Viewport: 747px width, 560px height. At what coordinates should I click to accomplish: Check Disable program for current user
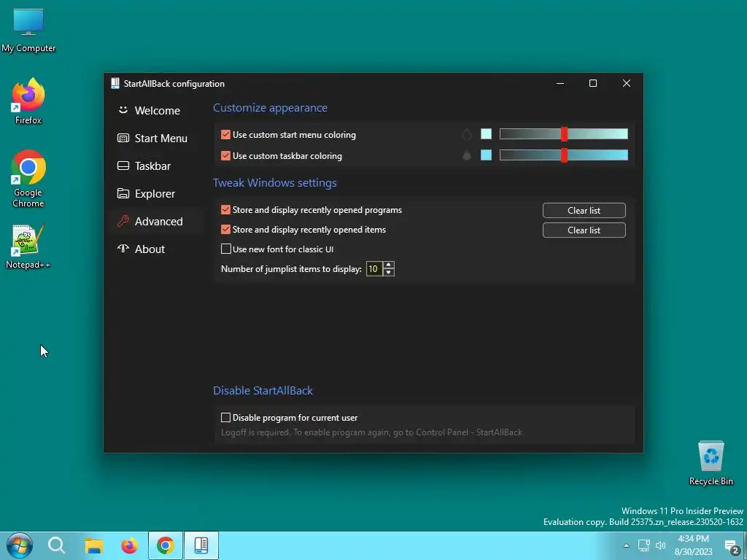pyautogui.click(x=226, y=418)
